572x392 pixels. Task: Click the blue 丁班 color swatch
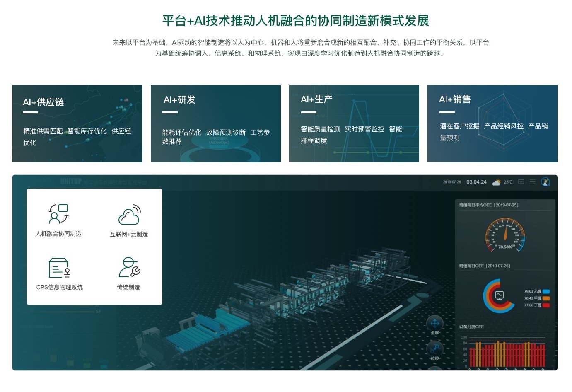(x=547, y=305)
